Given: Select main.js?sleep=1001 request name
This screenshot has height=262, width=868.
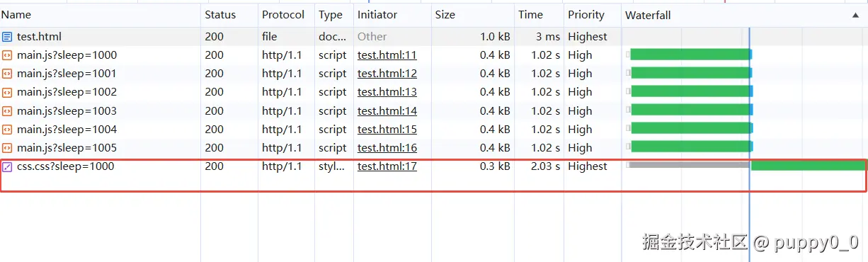Looking at the screenshot, I should click(67, 74).
